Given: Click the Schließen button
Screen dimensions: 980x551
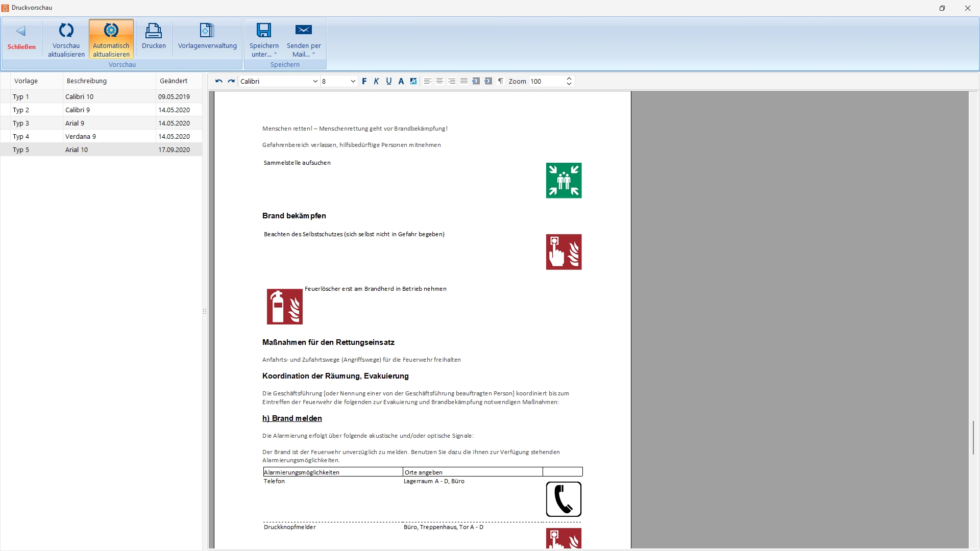Looking at the screenshot, I should [21, 38].
